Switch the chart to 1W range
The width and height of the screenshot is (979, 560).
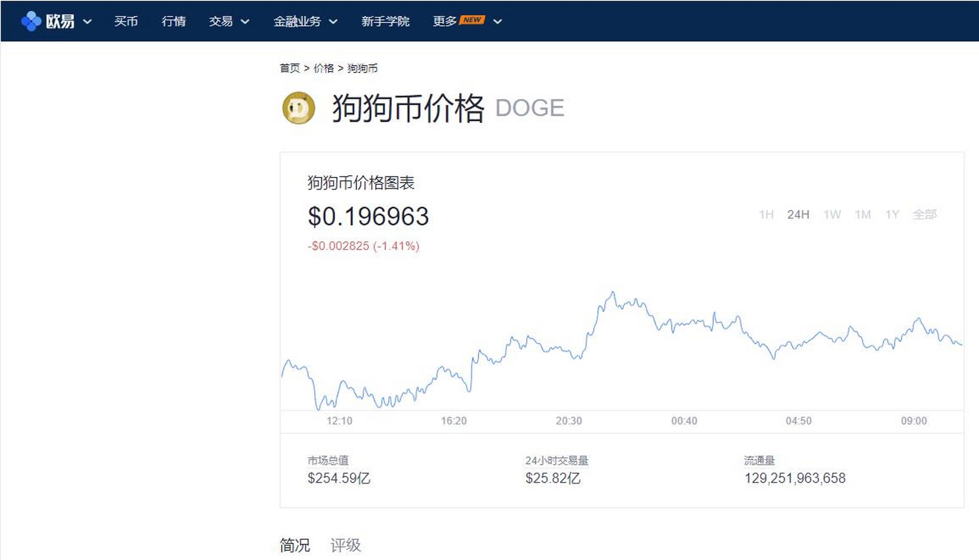click(x=832, y=214)
